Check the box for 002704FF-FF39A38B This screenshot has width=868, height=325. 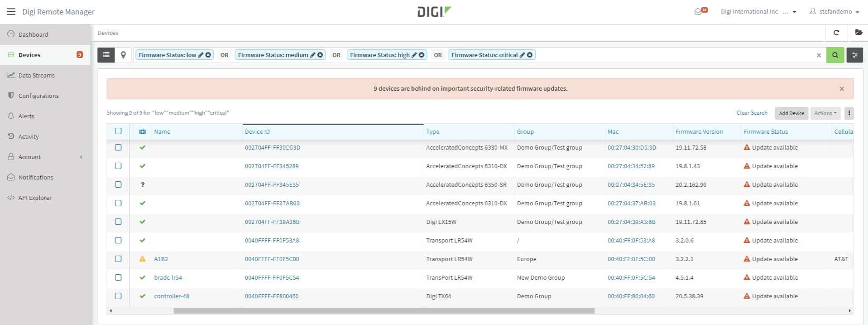pyautogui.click(x=118, y=222)
